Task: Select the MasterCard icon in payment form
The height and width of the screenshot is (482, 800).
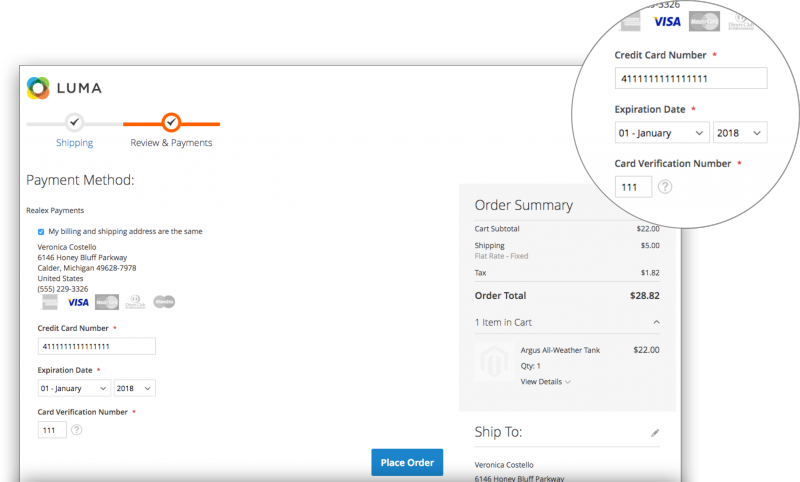Action: click(107, 302)
